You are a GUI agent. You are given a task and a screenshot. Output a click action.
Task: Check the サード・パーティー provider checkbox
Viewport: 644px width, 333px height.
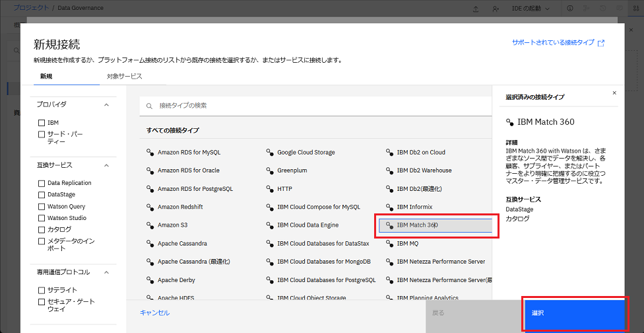tap(41, 134)
